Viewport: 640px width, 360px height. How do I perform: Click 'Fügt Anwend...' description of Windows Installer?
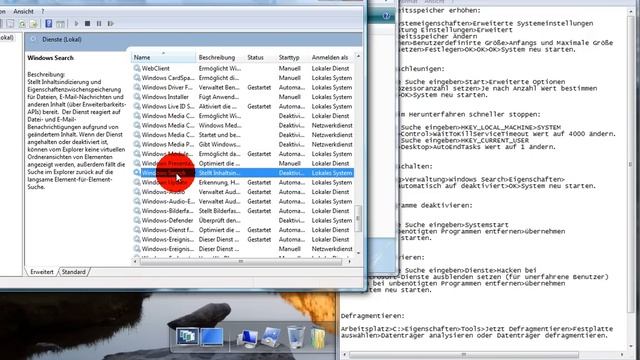(218, 97)
